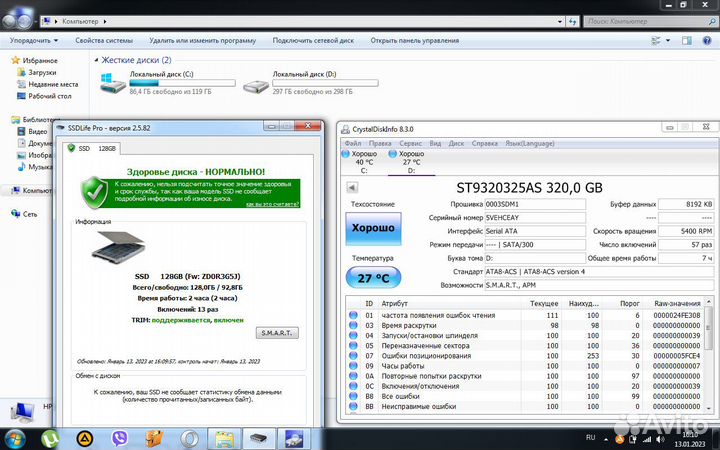
Task: Click the 'как вы это считаете?' link
Action: pos(272,204)
